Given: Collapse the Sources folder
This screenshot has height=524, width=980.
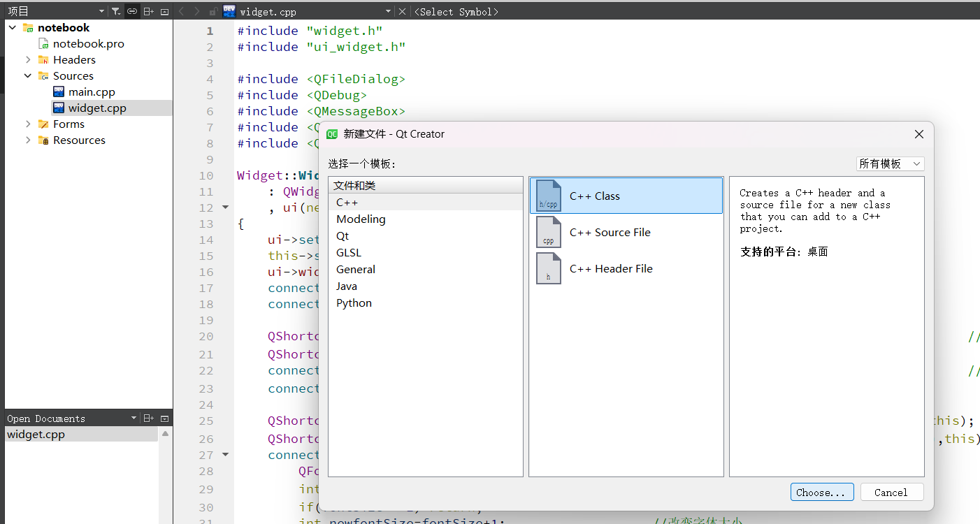Looking at the screenshot, I should (28, 75).
